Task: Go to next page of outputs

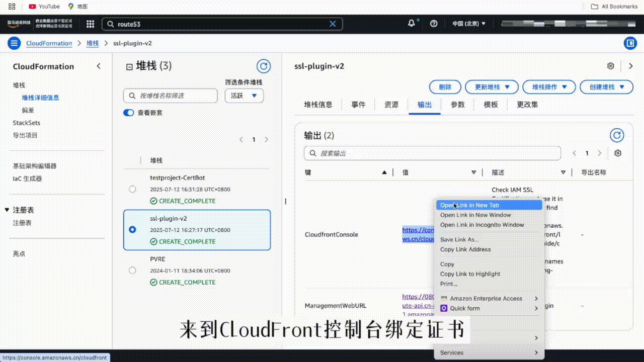Action: click(x=600, y=153)
